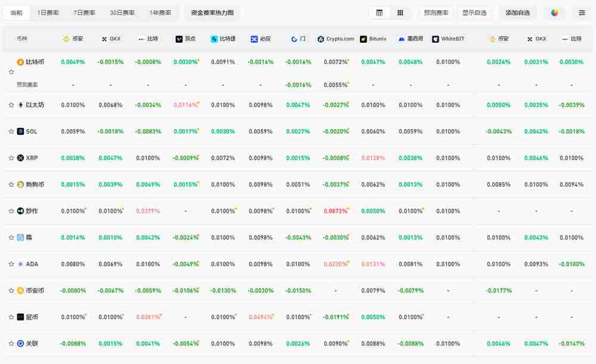Toggle favorite star for 币安币
Screen dimensions: 596x364
tap(11, 291)
